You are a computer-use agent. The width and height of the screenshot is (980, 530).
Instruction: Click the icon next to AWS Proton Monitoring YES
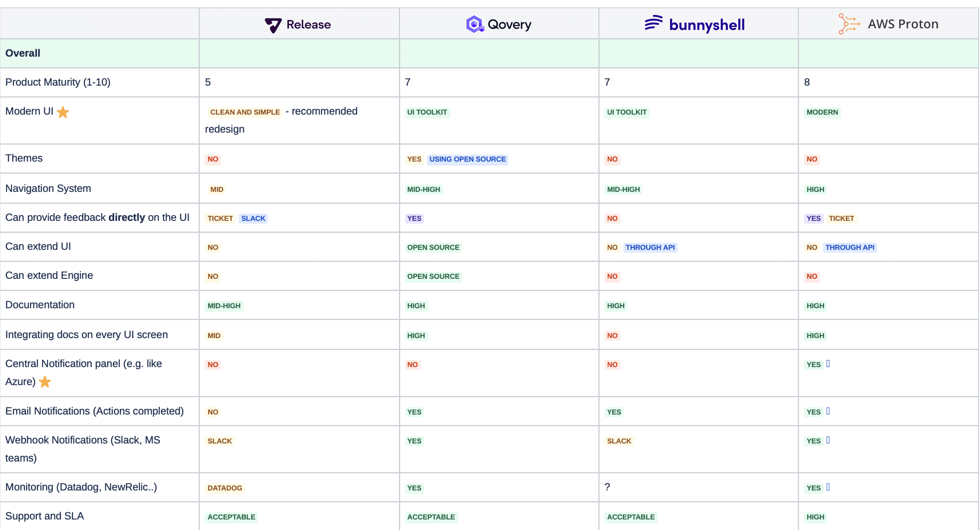829,487
